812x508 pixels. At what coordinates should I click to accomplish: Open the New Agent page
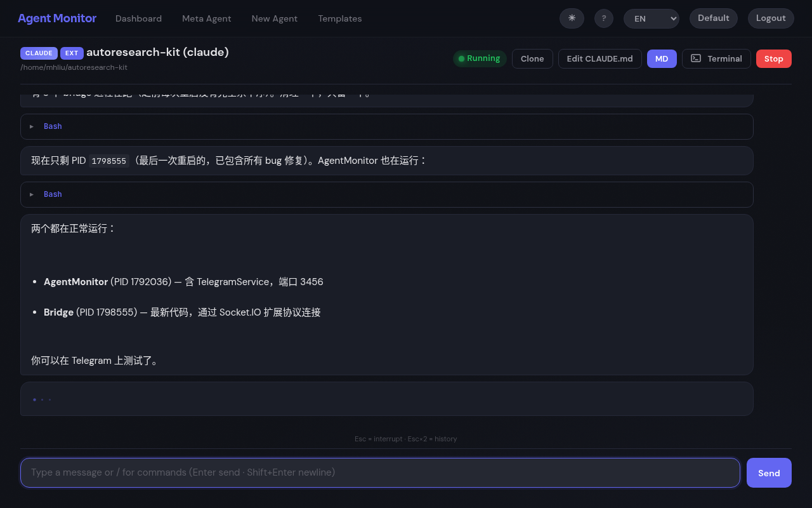coord(275,18)
